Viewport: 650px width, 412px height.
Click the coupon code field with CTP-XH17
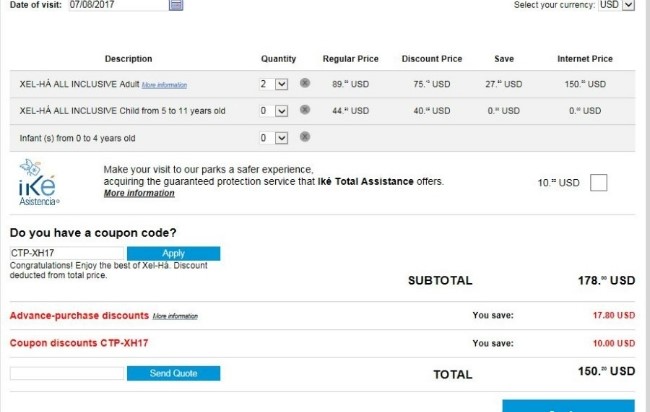click(67, 253)
